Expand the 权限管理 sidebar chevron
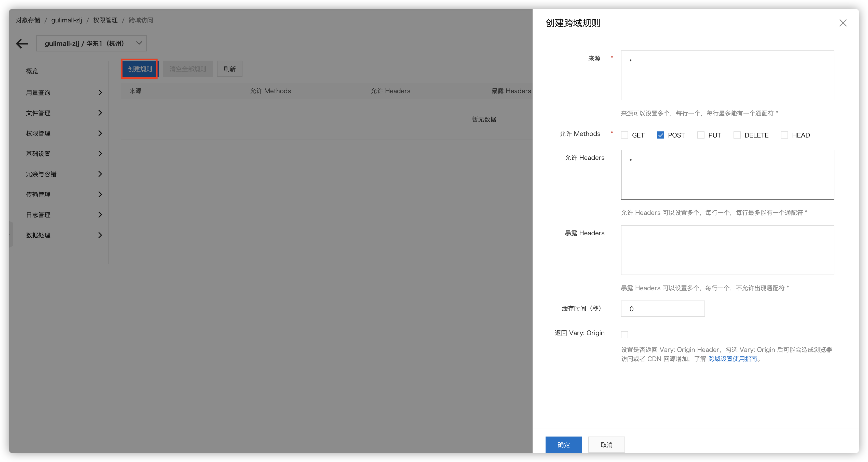Screen dimensions: 868x462 (100, 133)
